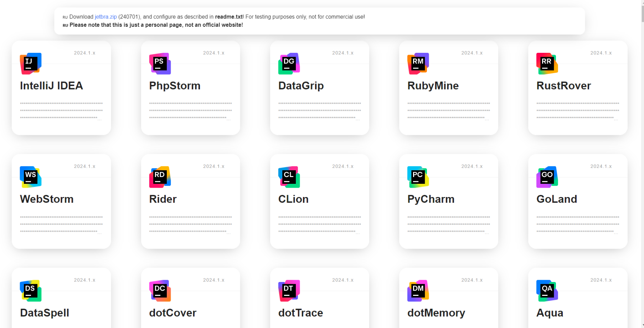The height and width of the screenshot is (328, 644).
Task: Select the DataSpell title
Action: click(45, 313)
